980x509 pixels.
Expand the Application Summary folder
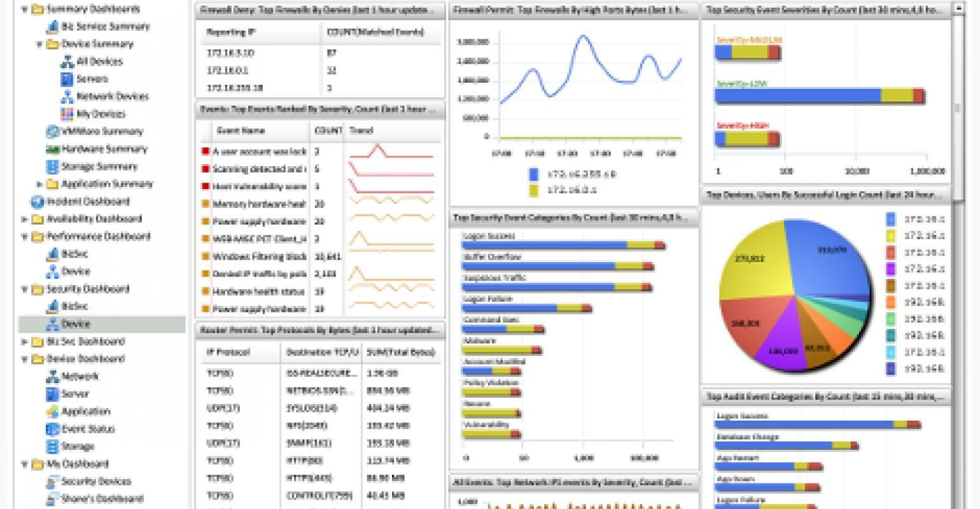[x=39, y=185]
